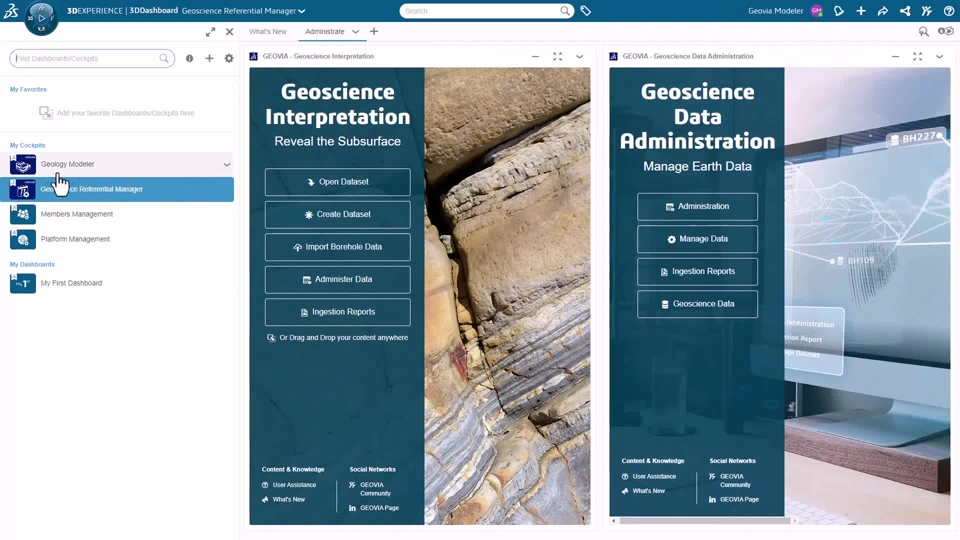Open the Administrate tab dropdown arrow
Screen dimensions: 960x540
(x=355, y=32)
